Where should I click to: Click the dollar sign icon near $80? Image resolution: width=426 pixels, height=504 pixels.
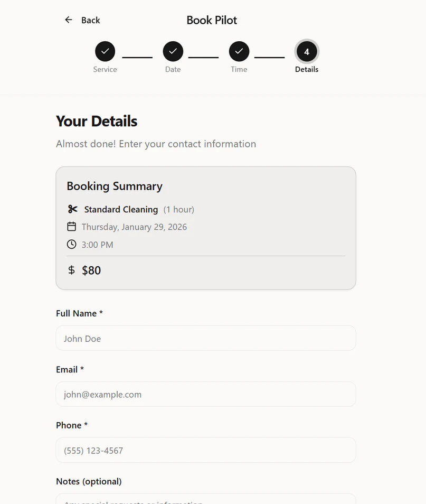(x=71, y=270)
